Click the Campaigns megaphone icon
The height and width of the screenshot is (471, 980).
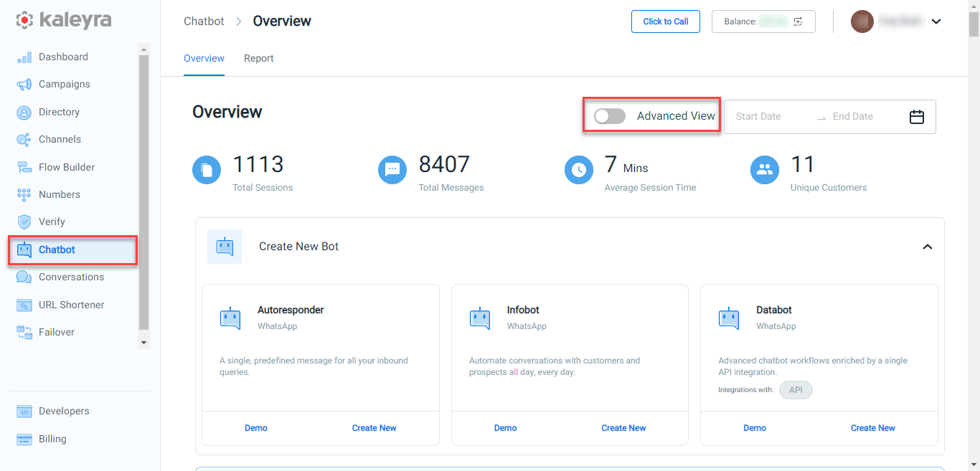24,85
